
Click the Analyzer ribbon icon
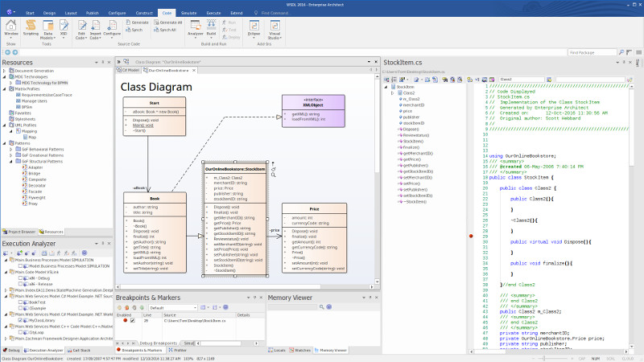196,28
